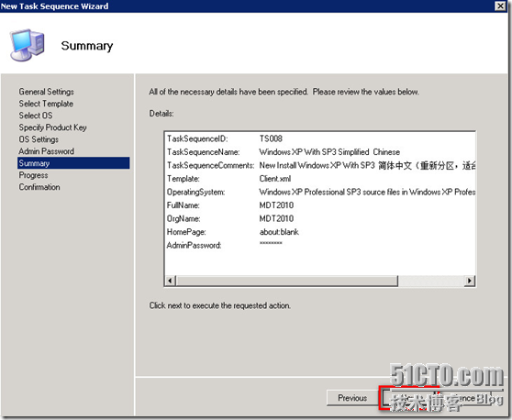This screenshot has height=420, width=512.
Task: Open the Select Template step
Action: [46, 104]
